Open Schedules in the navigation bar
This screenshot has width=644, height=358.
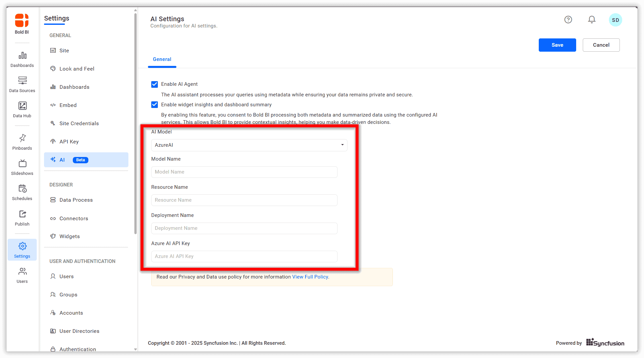[x=22, y=193]
